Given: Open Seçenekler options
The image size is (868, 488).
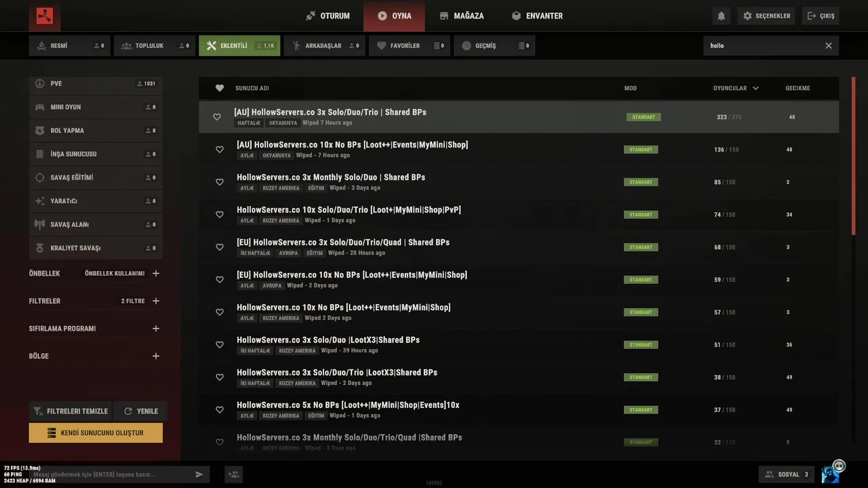Looking at the screenshot, I should coord(766,16).
